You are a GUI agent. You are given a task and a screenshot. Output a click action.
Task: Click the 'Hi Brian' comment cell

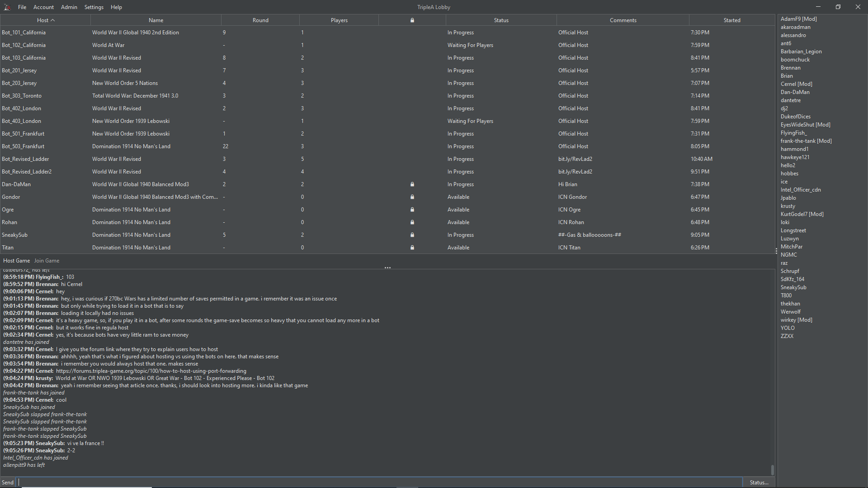tap(567, 184)
